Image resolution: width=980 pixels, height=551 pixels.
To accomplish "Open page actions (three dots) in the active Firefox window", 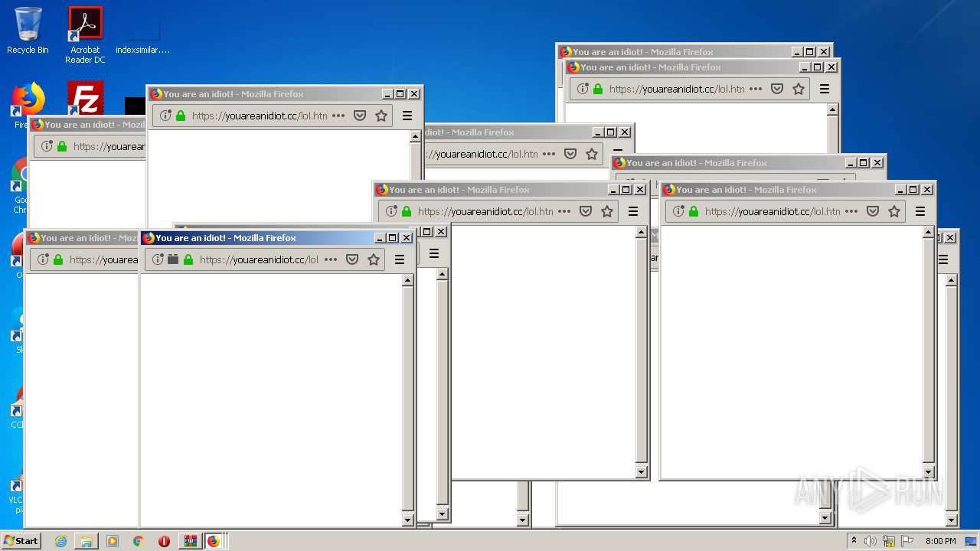I will 331,259.
